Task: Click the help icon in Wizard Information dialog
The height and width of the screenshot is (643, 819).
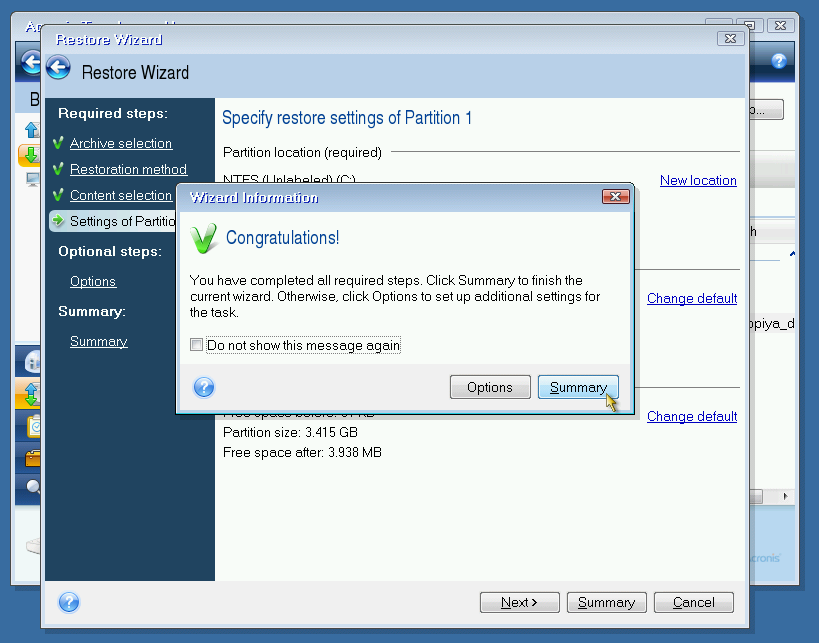Action: (204, 387)
